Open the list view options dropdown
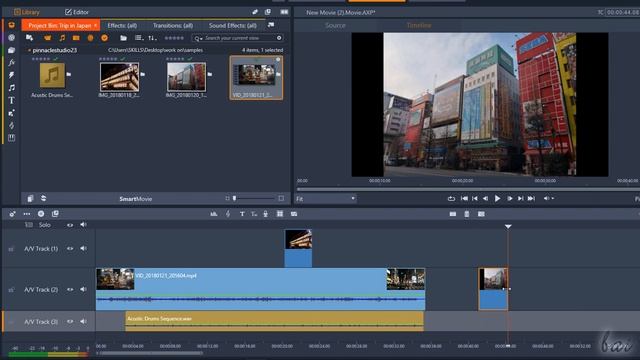This screenshot has width=640, height=360. 139,38
